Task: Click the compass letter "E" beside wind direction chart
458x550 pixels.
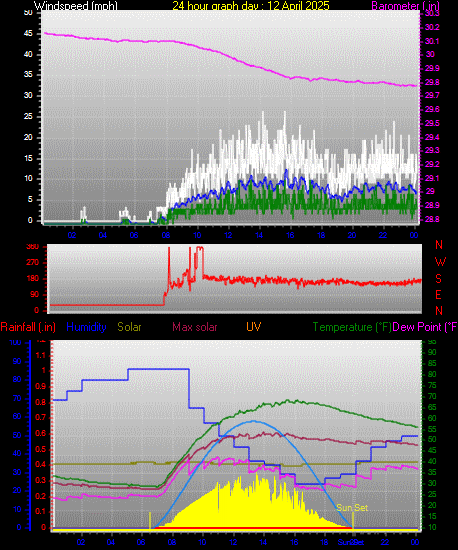Action: click(438, 295)
